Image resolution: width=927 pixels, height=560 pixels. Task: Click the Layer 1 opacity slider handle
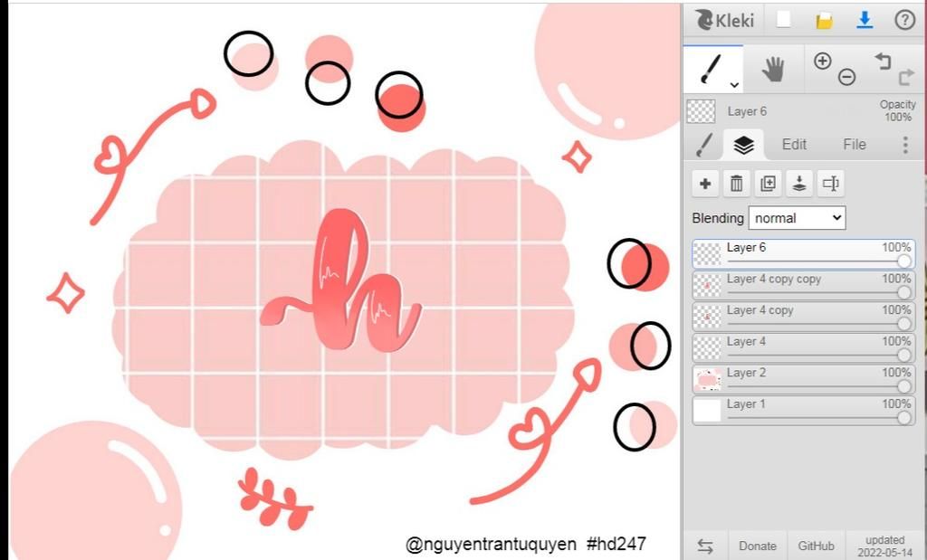[x=904, y=418]
